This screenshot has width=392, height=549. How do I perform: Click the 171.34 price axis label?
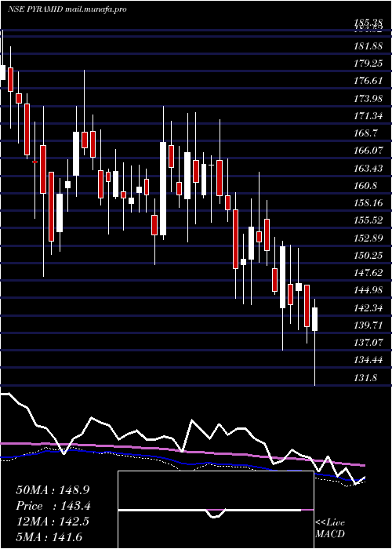pos(368,116)
